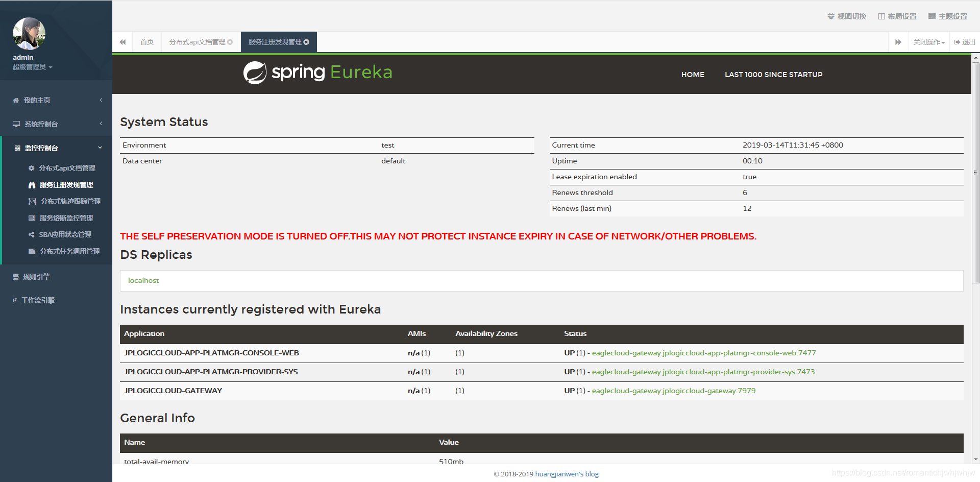Click the Lease expiration enabled label
Image resolution: width=980 pixels, height=482 pixels.
coord(594,177)
